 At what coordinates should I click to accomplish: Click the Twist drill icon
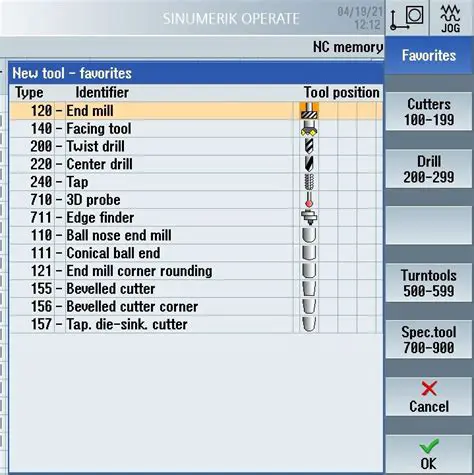tap(309, 146)
